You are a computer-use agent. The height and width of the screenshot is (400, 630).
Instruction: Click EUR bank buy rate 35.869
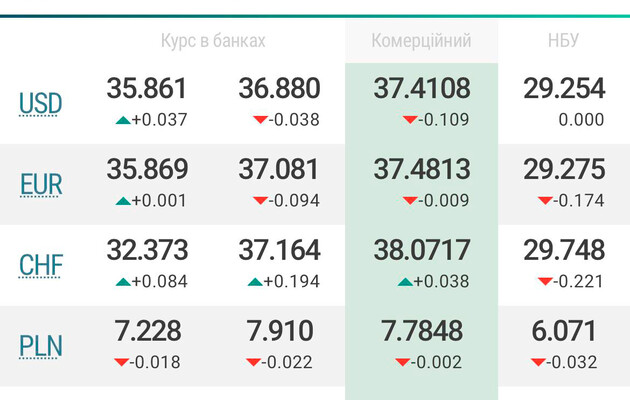(147, 169)
